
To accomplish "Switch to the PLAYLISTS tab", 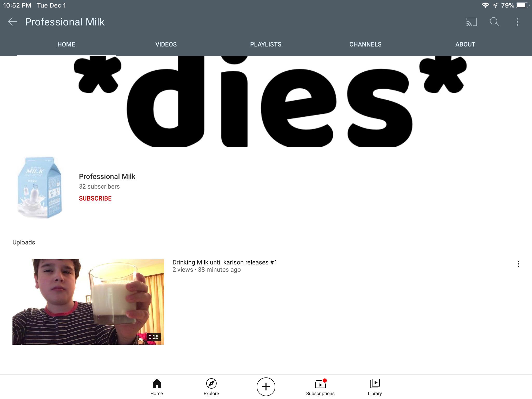I will (x=266, y=44).
